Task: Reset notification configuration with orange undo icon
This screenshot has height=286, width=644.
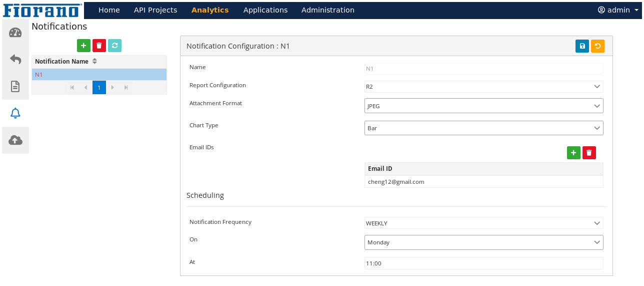Action: (x=597, y=46)
